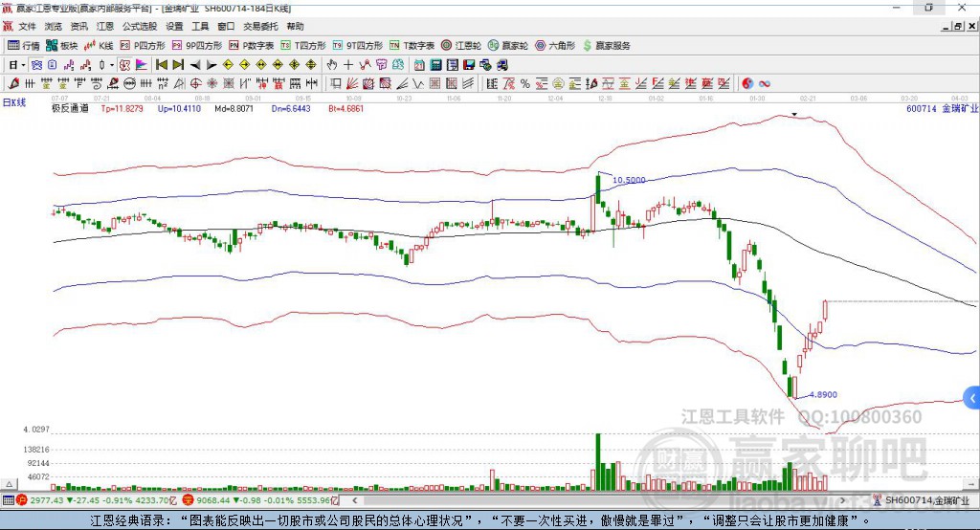This screenshot has width=980, height=530.
Task: Open the 设置 menu
Action: [x=174, y=26]
